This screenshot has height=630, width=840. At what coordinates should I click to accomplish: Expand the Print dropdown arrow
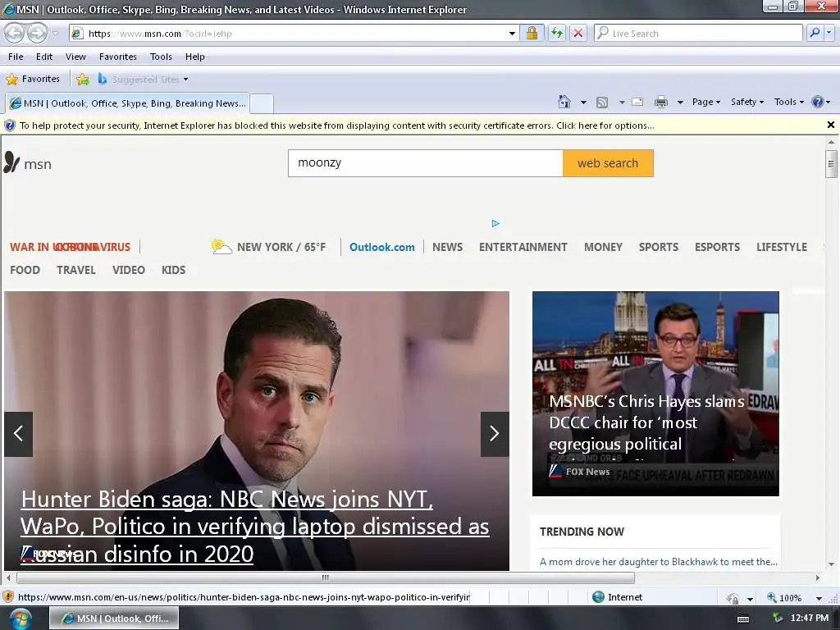(x=680, y=102)
